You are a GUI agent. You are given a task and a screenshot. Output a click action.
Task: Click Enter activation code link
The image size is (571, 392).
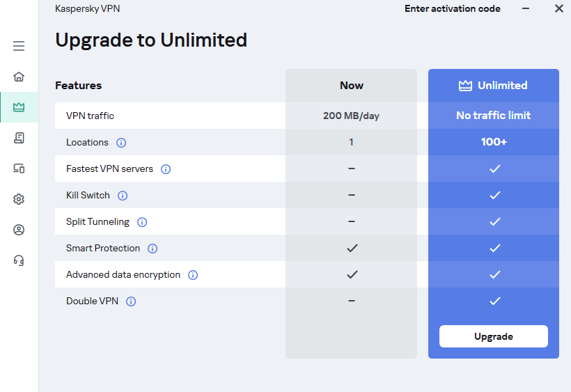[452, 9]
